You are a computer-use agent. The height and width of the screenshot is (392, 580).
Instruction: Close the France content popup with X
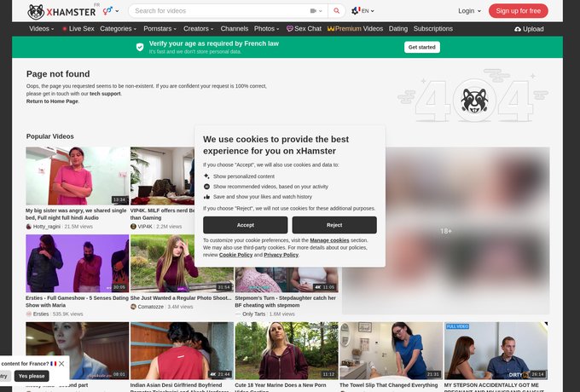pyautogui.click(x=61, y=364)
